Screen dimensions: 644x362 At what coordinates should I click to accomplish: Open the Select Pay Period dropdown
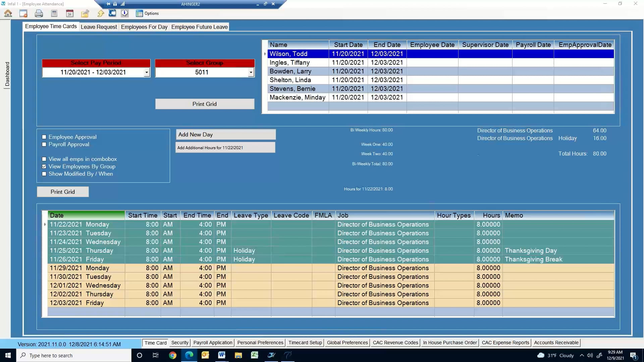pyautogui.click(x=147, y=72)
